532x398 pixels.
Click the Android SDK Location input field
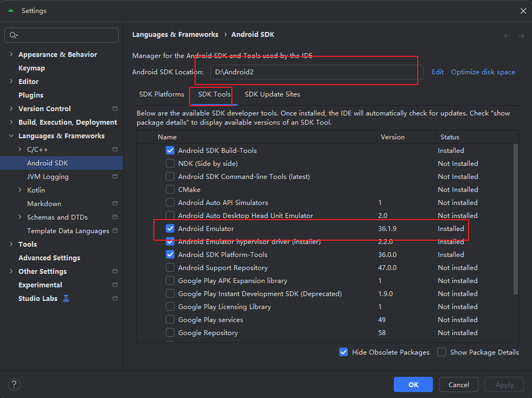tap(314, 71)
